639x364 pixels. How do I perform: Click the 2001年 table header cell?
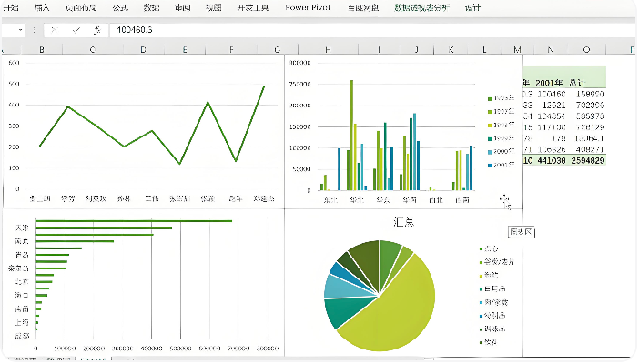click(552, 81)
